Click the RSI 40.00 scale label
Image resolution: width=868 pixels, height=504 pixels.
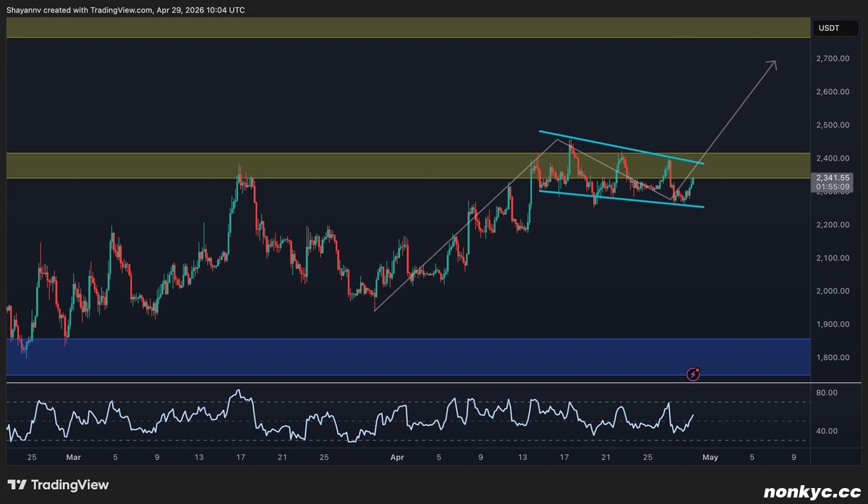[826, 432]
